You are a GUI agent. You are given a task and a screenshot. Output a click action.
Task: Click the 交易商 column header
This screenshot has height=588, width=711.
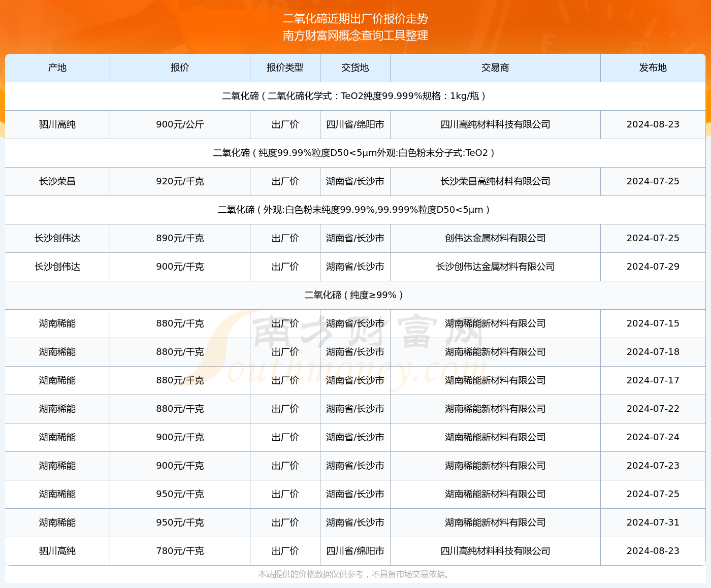[x=495, y=68]
